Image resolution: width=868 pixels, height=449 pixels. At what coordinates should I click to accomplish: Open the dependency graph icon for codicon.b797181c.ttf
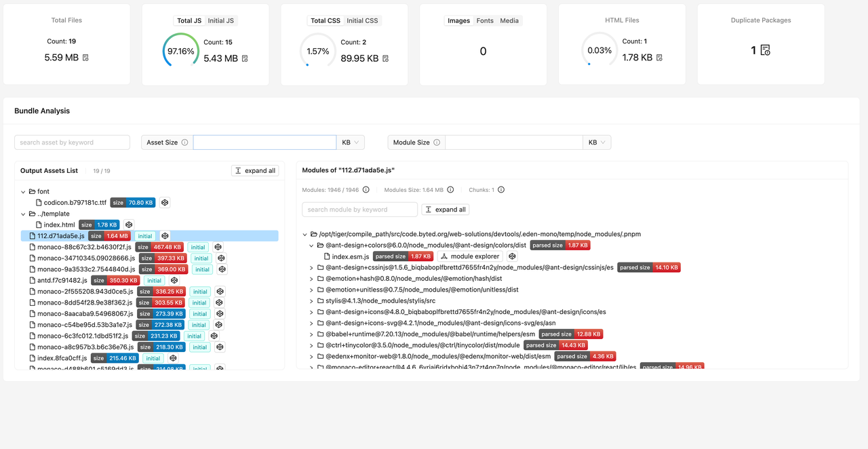pyautogui.click(x=164, y=202)
